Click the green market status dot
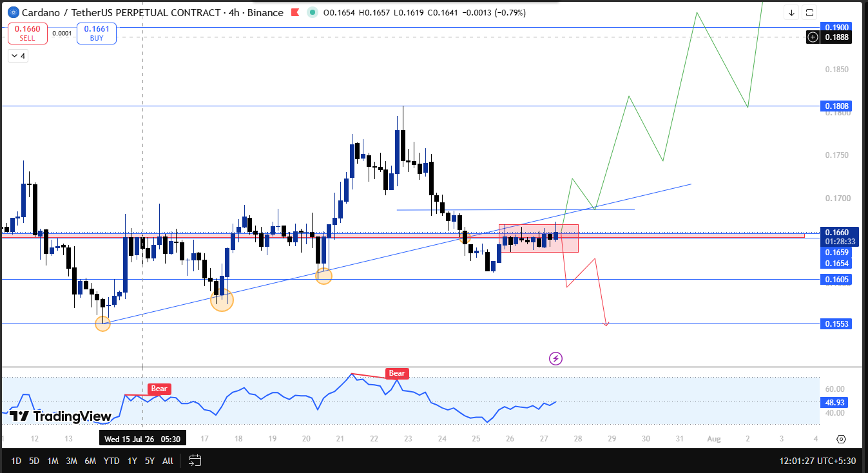 tap(313, 12)
